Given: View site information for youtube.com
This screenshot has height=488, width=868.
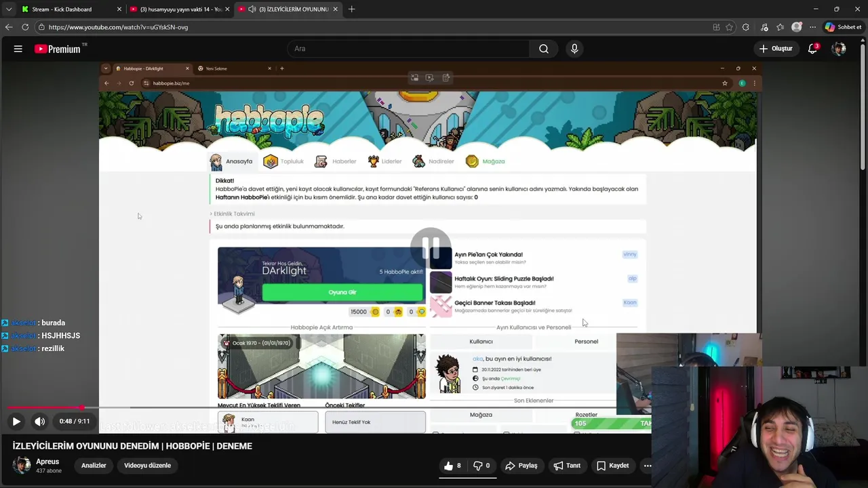Looking at the screenshot, I should 41,27.
